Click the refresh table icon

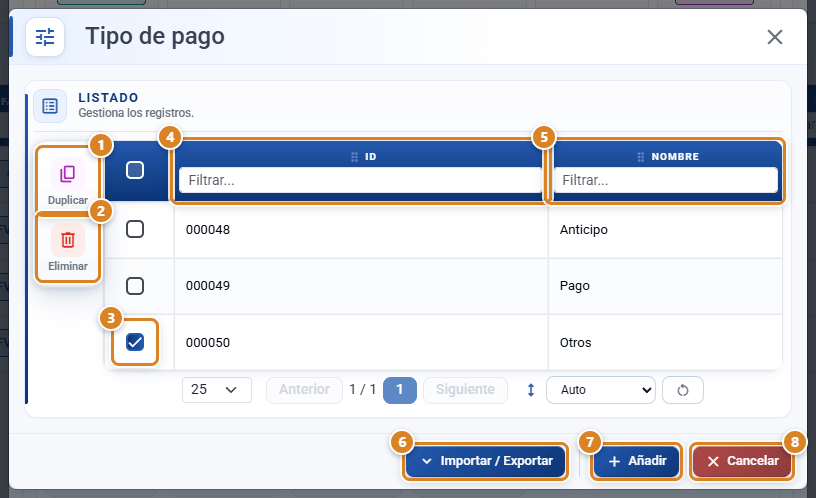click(x=683, y=390)
